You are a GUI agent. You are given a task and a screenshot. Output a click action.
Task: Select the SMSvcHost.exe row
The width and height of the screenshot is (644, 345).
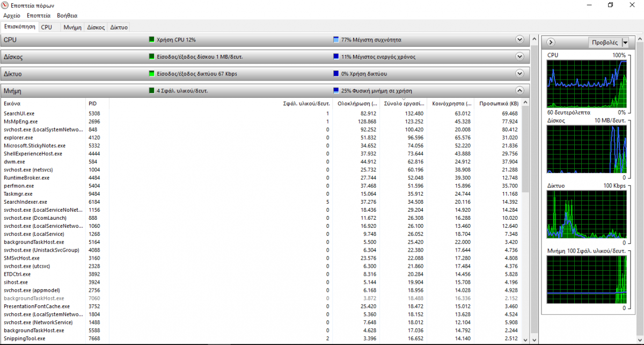point(261,258)
